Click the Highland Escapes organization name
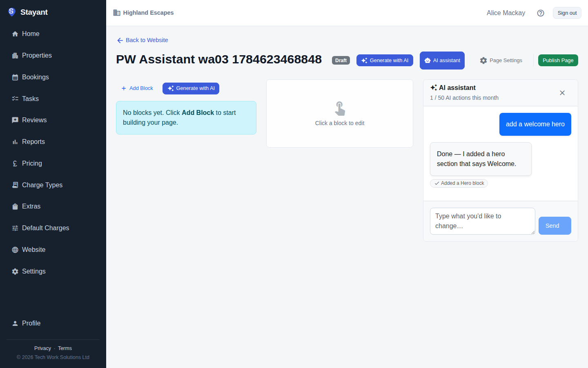Image resolution: width=588 pixels, height=368 pixels. pyautogui.click(x=148, y=13)
